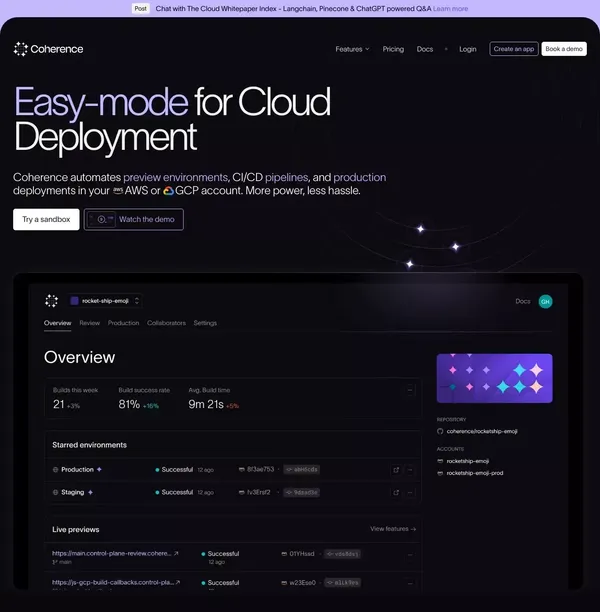Click the Watch the demo button
This screenshot has width=600, height=612.
(x=134, y=219)
